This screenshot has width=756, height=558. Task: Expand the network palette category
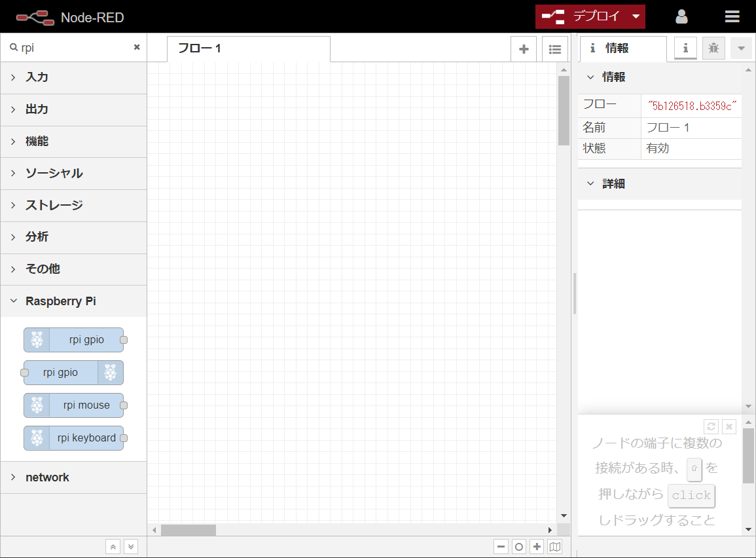74,477
